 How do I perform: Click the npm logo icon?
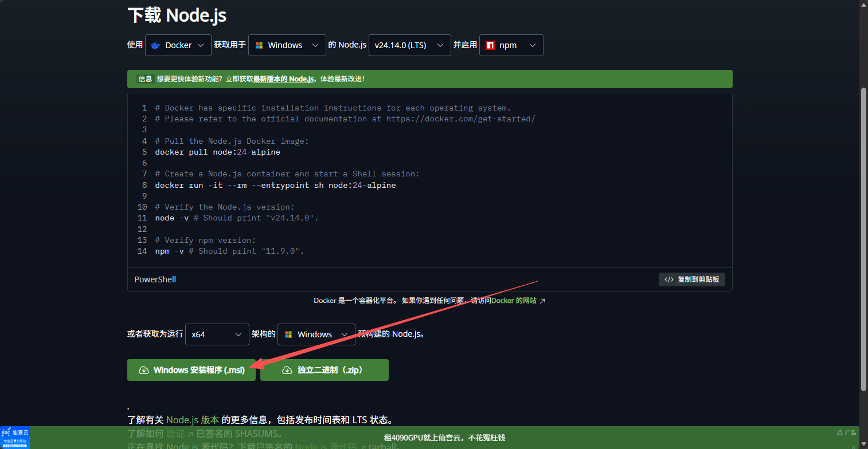(x=490, y=45)
